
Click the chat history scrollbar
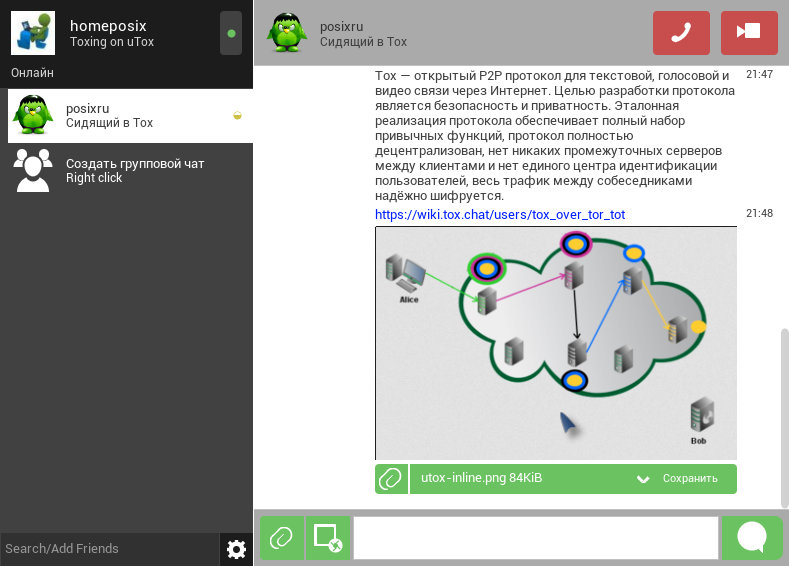coord(784,418)
